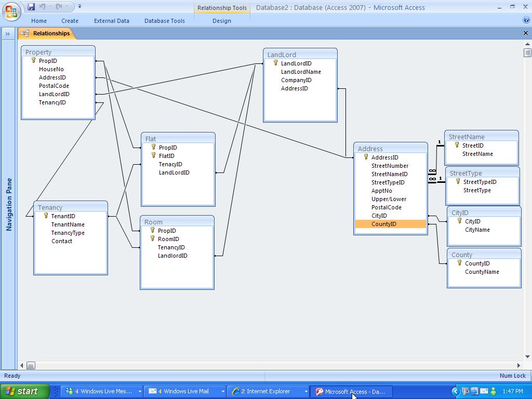Image resolution: width=532 pixels, height=399 pixels.
Task: Select TenancyType field in Tenancy table
Action: click(68, 233)
